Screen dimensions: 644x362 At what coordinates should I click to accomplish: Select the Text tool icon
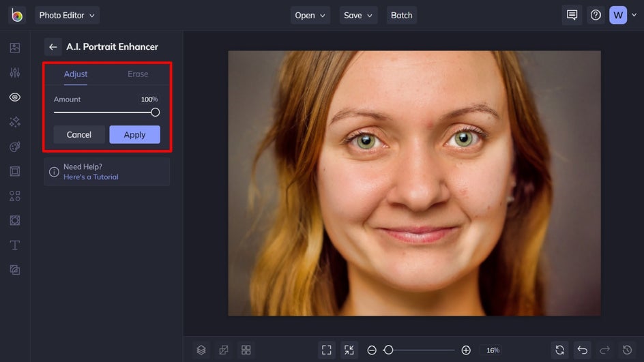point(15,245)
